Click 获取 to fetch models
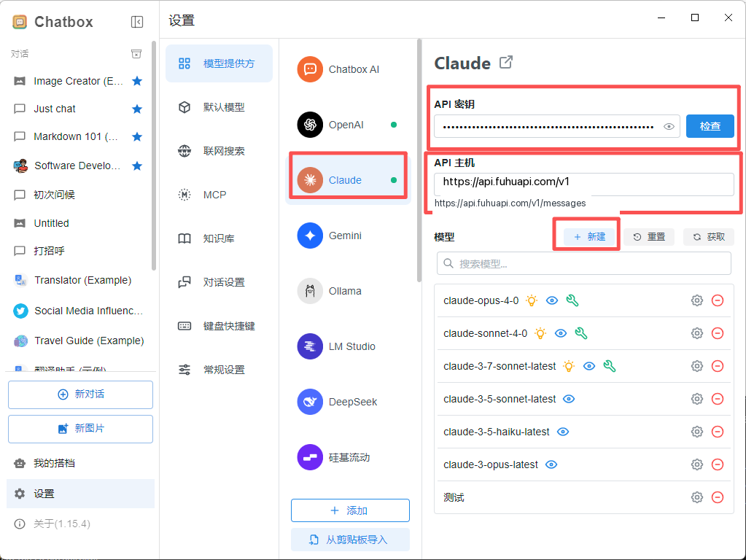This screenshot has width=746, height=560. tap(709, 237)
